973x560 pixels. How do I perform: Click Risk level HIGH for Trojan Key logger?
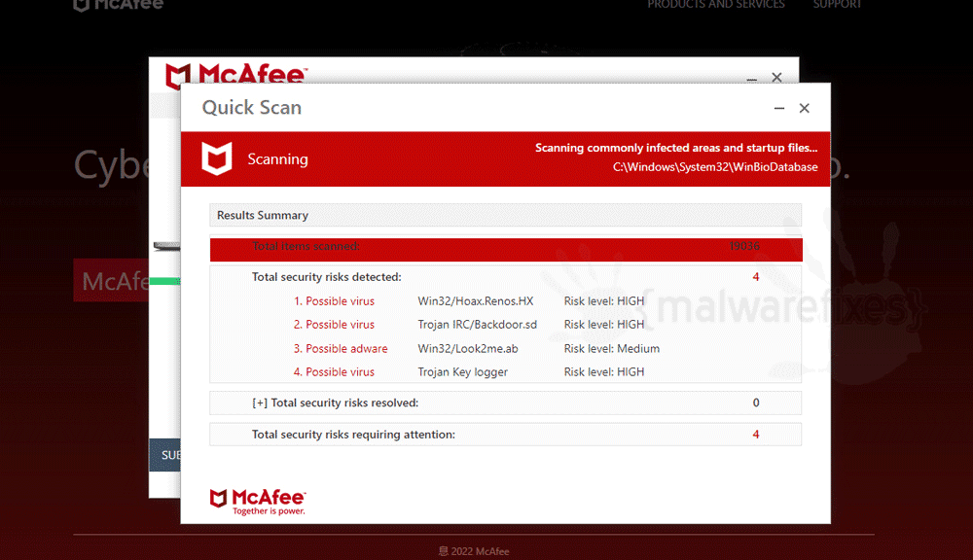(604, 372)
